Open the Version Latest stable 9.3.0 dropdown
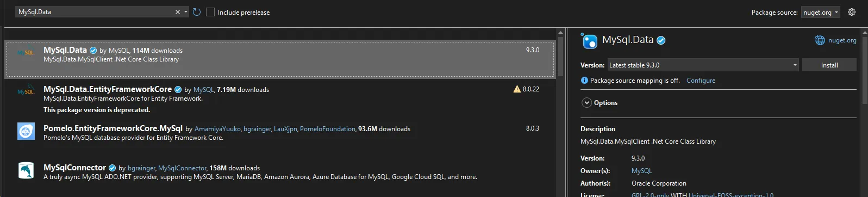 pos(703,65)
